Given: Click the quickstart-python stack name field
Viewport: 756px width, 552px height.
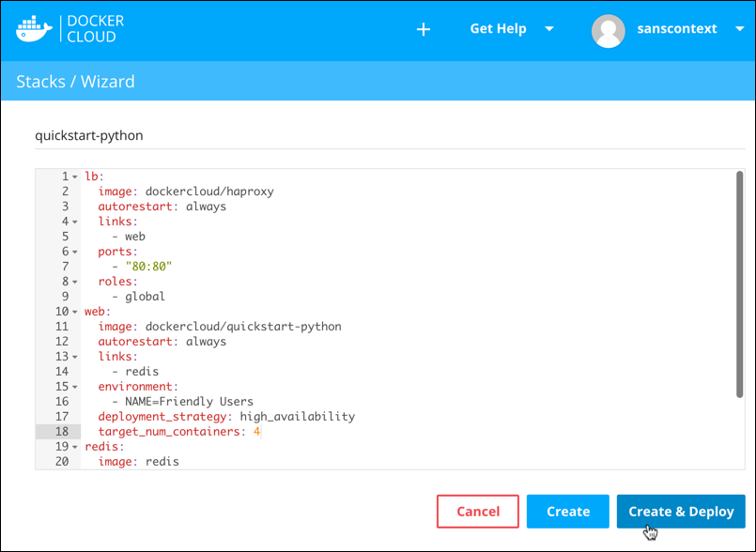Looking at the screenshot, I should (x=389, y=135).
